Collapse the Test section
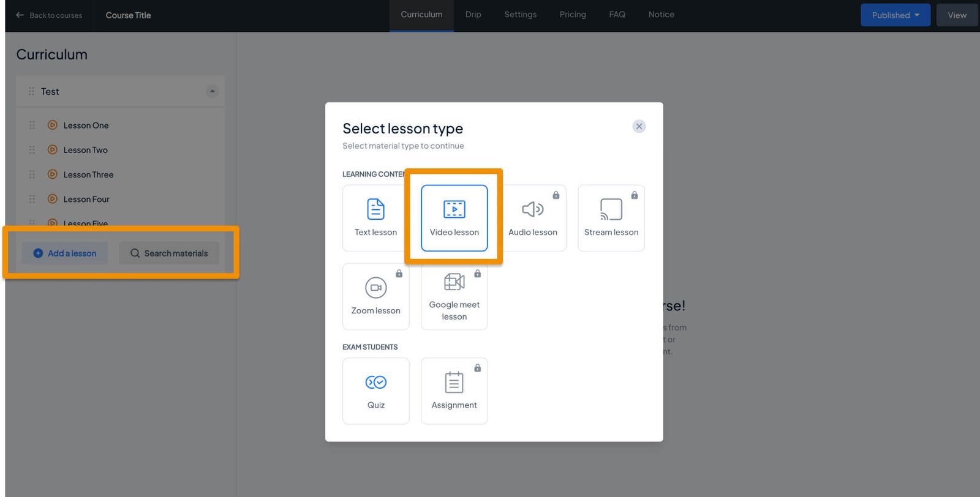This screenshot has height=497, width=980. tap(212, 91)
